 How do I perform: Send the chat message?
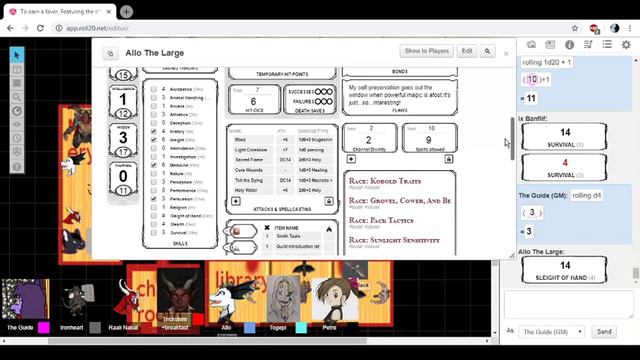[x=604, y=332]
